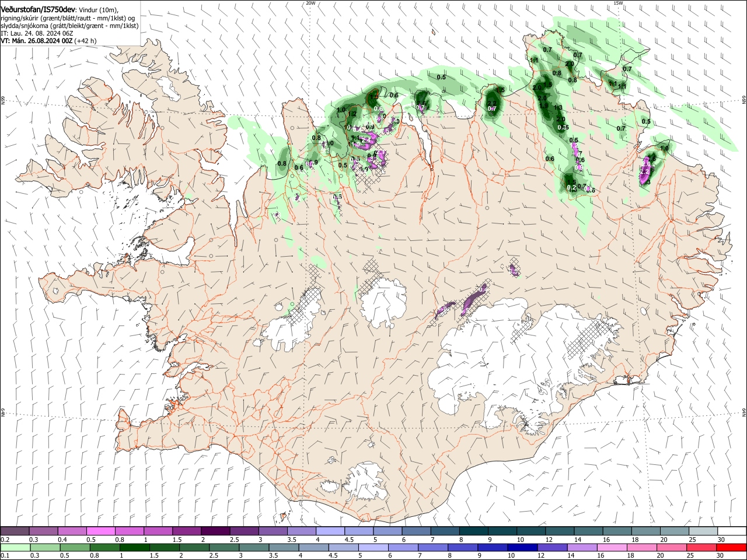Image resolution: width=747 pixels, height=560 pixels.
Task: Click the '0.2' label under the top legend row
Action: 5,540
